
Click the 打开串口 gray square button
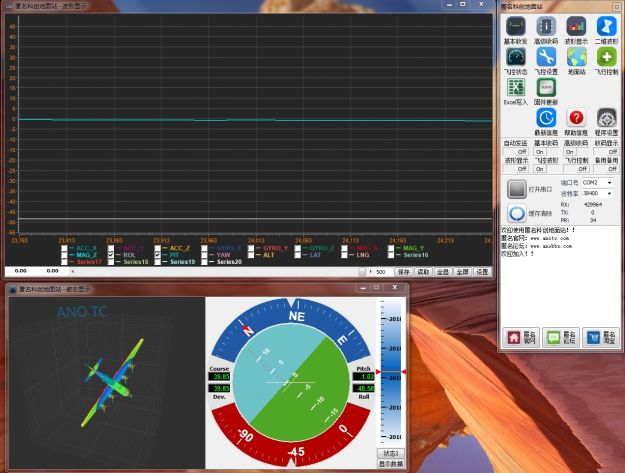[517, 189]
